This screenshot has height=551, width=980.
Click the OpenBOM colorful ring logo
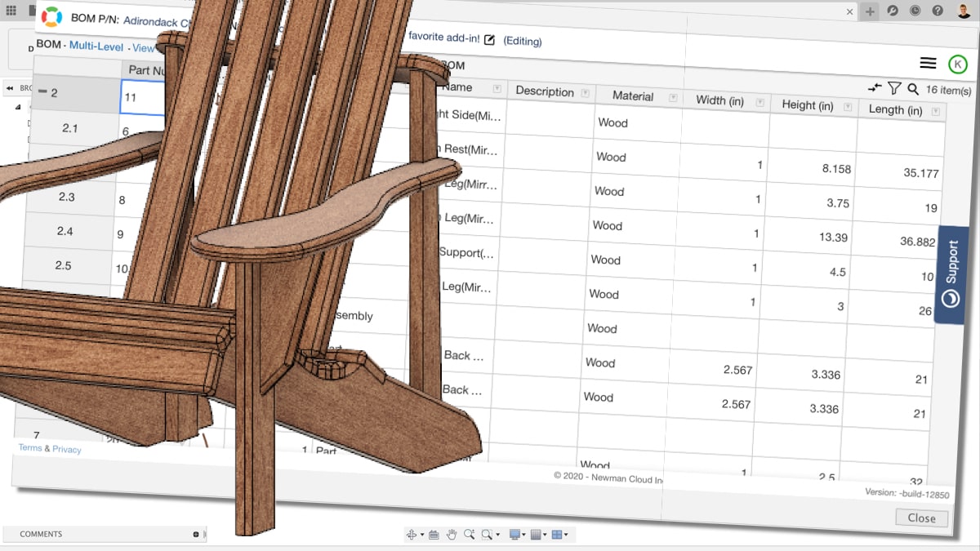51,16
